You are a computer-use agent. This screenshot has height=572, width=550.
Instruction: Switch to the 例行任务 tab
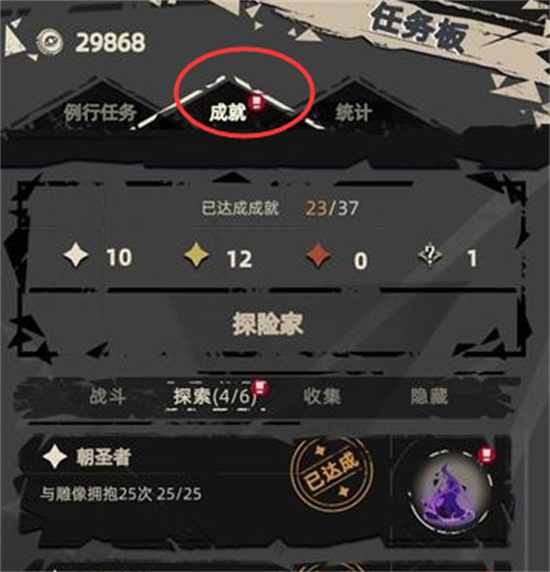click(x=100, y=112)
